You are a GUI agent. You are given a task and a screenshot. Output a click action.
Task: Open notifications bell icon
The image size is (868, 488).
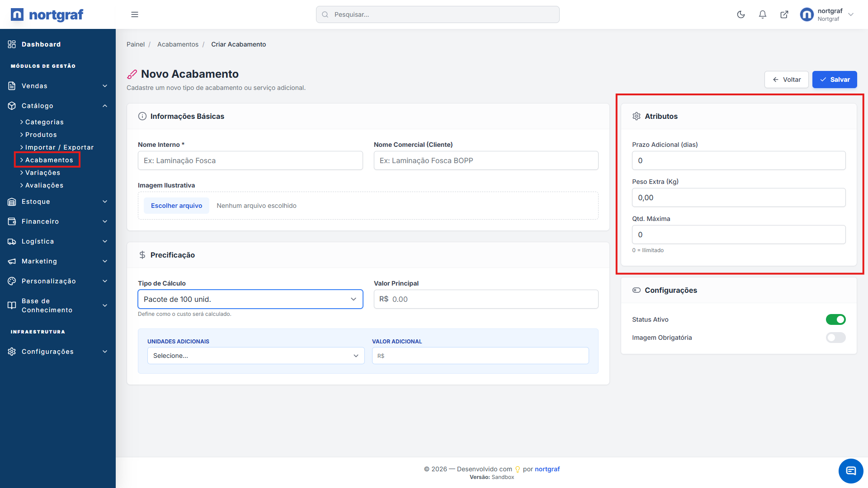pos(762,14)
